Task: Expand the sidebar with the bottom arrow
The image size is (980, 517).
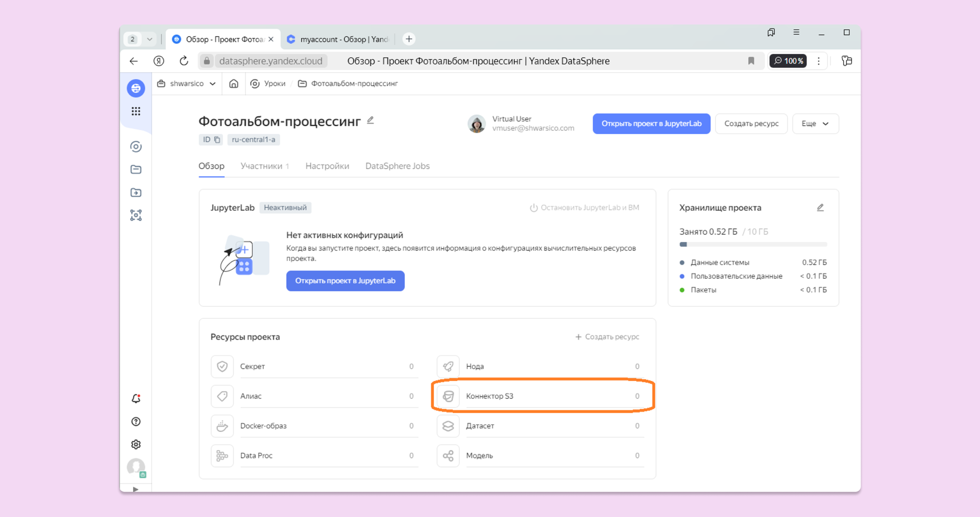Action: click(x=136, y=489)
